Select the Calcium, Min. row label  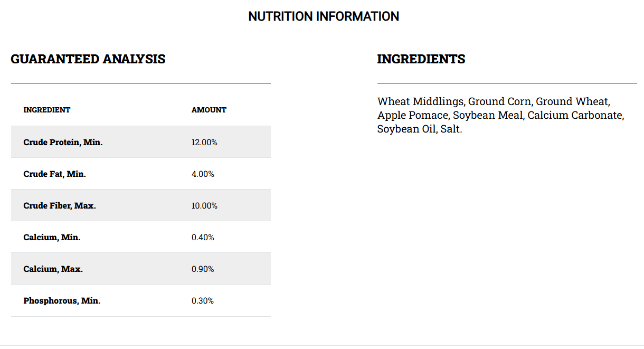click(52, 237)
